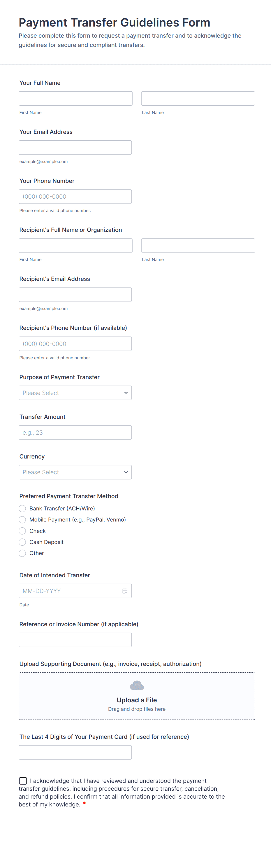The height and width of the screenshot is (868, 271).
Task: Click the recipient's Last Name field
Action: (198, 246)
